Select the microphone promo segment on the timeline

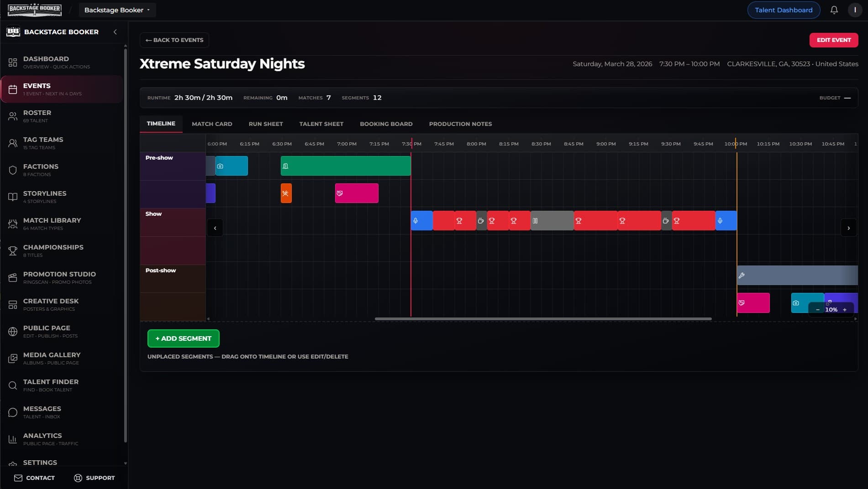coord(421,220)
